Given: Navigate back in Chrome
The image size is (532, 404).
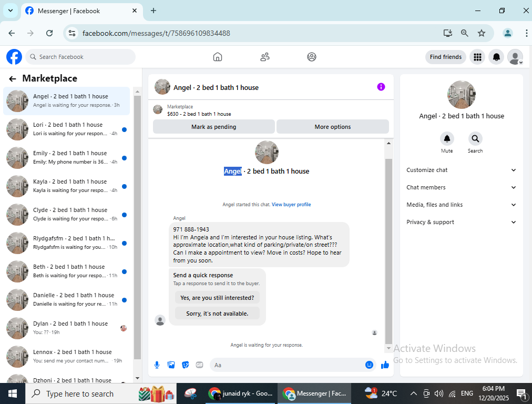Looking at the screenshot, I should click(x=12, y=33).
